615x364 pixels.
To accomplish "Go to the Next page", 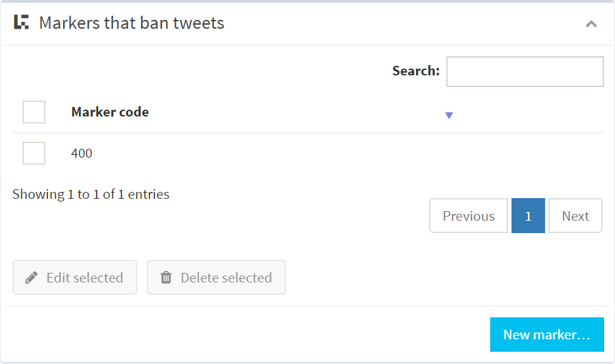I will [x=575, y=216].
